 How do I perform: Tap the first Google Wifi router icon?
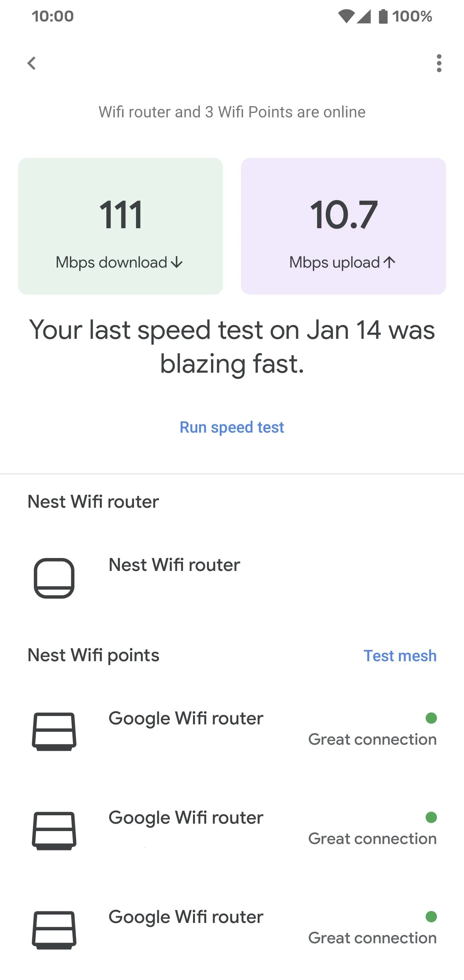point(54,731)
